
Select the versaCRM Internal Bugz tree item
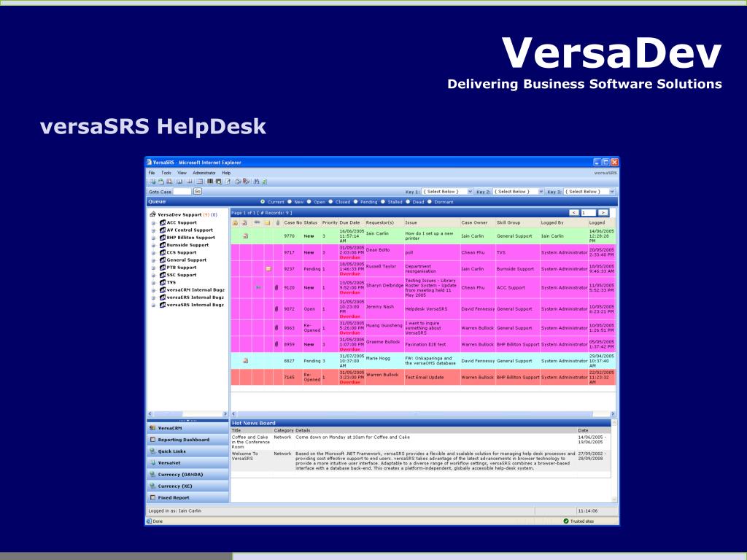click(x=196, y=290)
